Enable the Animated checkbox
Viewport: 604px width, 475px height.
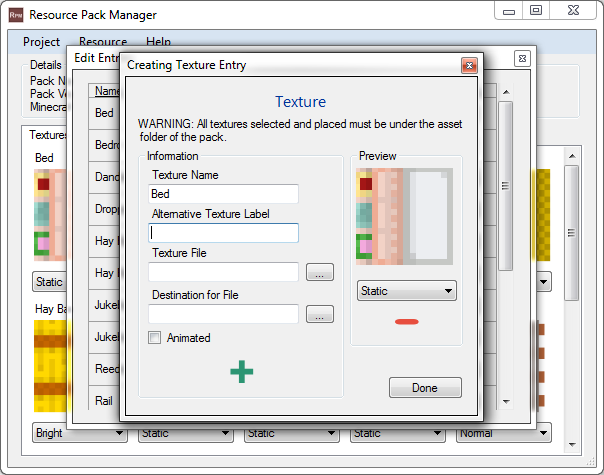point(155,338)
